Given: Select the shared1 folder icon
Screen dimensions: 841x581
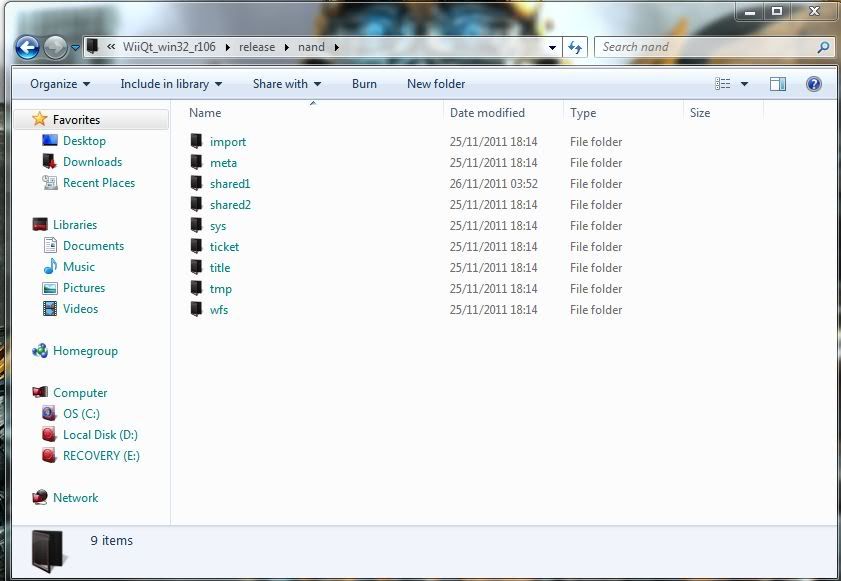Looking at the screenshot, I should coord(197,184).
